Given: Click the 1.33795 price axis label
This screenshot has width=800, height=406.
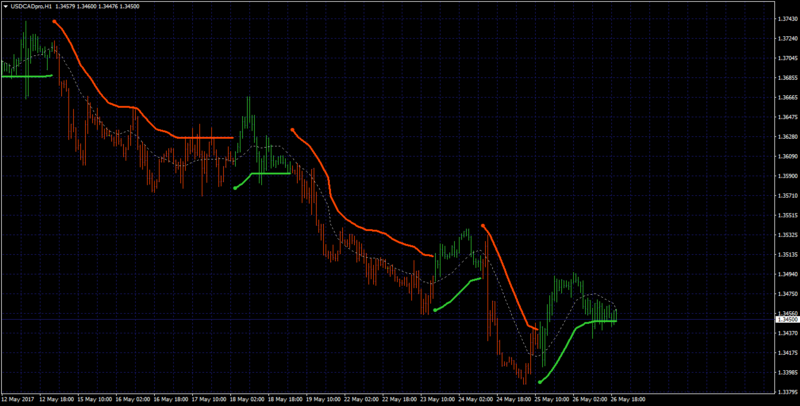Looking at the screenshot, I should coord(786,392).
